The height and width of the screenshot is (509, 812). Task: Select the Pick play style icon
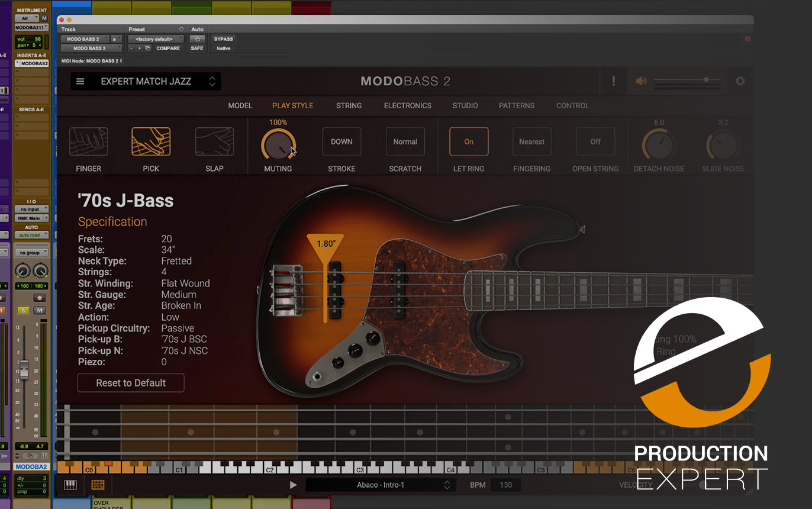point(151,142)
